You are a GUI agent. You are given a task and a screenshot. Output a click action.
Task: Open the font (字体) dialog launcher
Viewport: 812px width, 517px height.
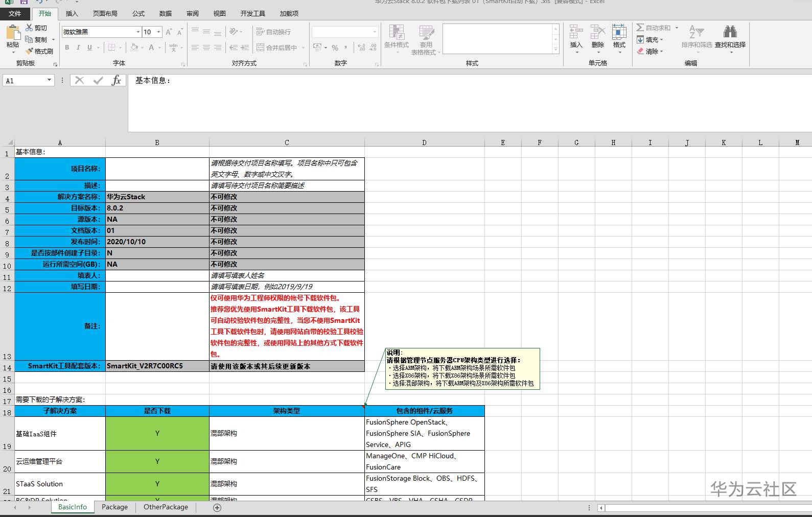pos(183,64)
